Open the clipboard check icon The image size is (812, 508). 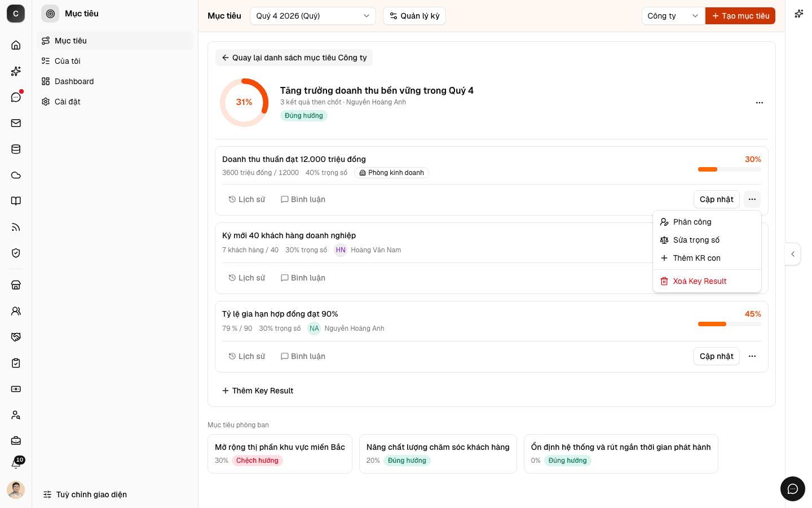click(16, 363)
